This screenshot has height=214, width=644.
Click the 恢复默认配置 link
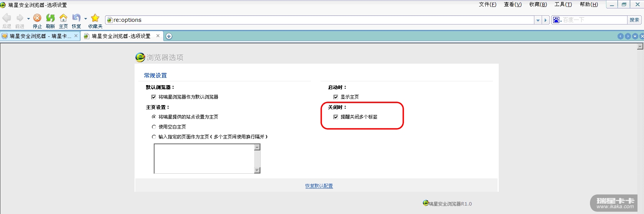point(319,186)
